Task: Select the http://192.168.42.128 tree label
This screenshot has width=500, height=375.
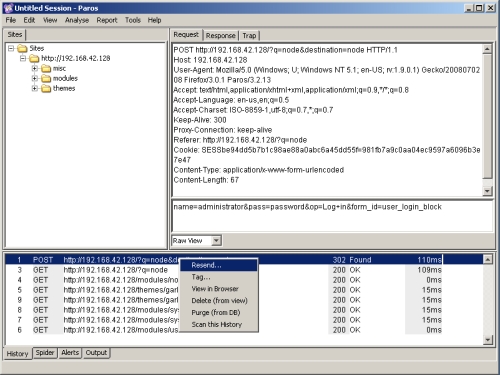Action: 76,59
